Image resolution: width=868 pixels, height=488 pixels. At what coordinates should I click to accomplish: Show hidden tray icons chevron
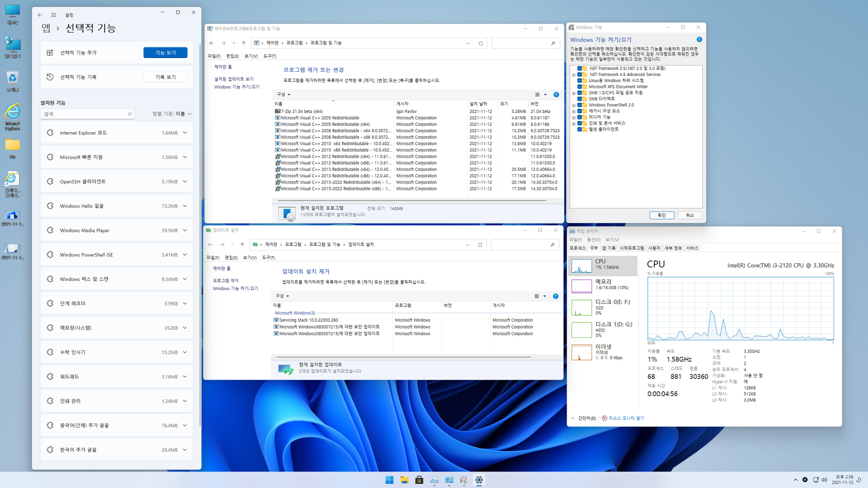(x=795, y=480)
